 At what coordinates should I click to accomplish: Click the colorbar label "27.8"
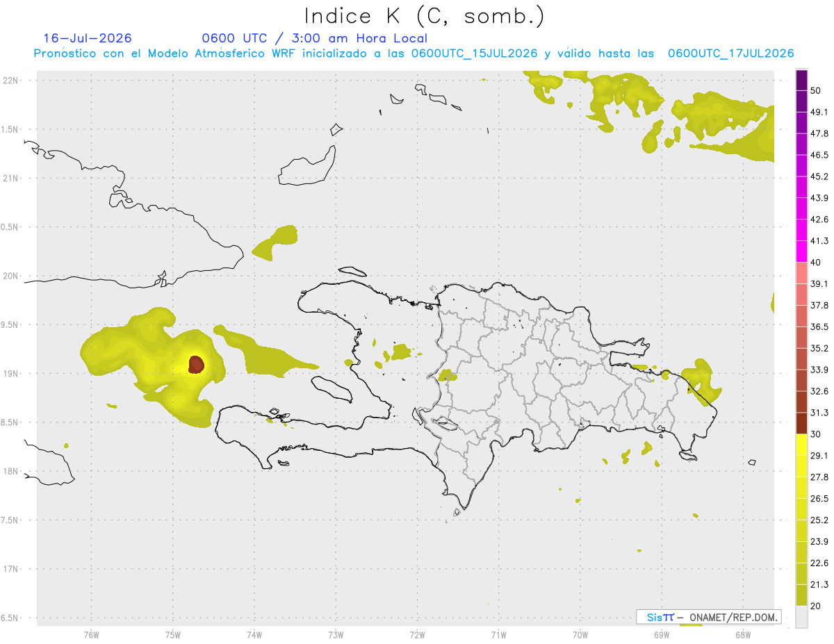pyautogui.click(x=819, y=477)
